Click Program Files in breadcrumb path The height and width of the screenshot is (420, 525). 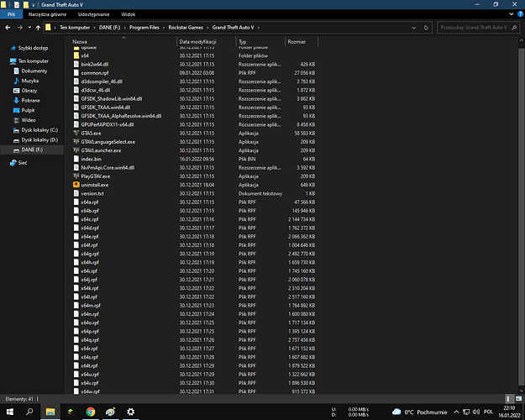tap(144, 28)
